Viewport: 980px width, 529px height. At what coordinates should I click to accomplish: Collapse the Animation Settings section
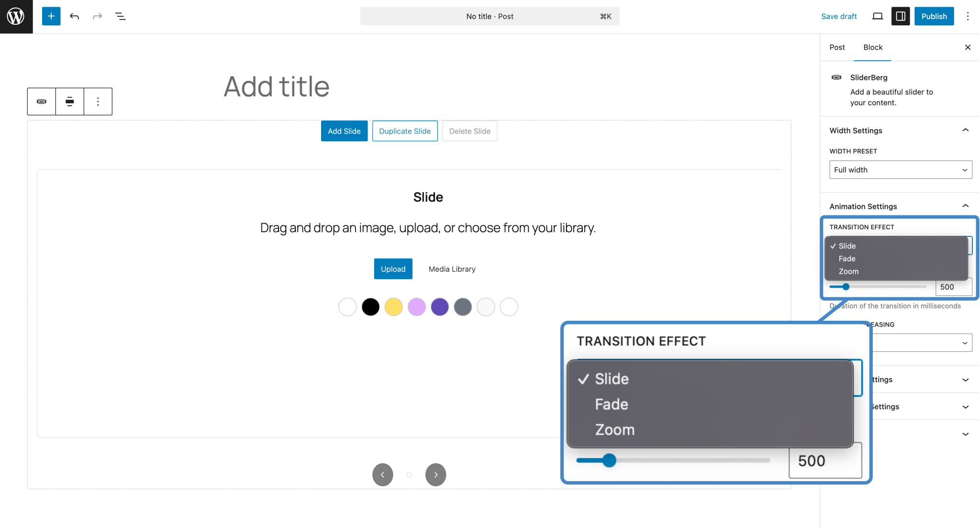[965, 206]
